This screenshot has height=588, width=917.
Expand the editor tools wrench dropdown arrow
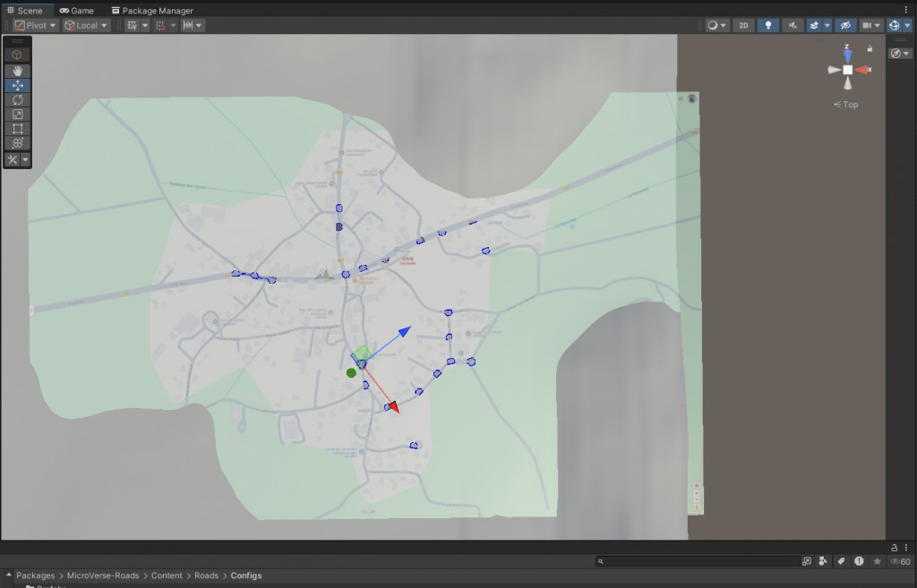click(x=25, y=159)
